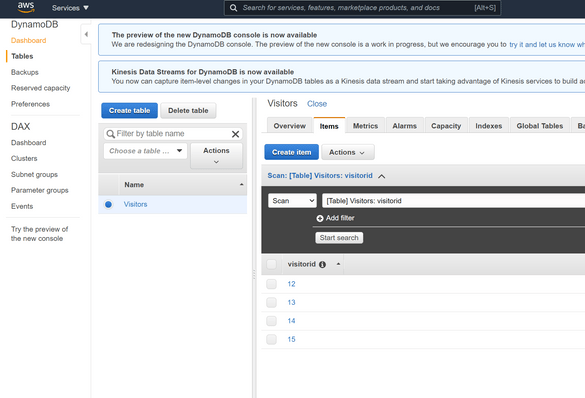Click the Filter by table name magnifier icon
The height and width of the screenshot is (398, 585).
tap(110, 134)
